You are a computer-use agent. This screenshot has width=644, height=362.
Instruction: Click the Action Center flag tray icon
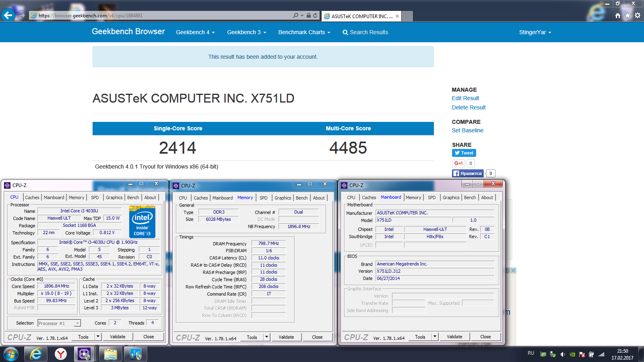[582, 354]
